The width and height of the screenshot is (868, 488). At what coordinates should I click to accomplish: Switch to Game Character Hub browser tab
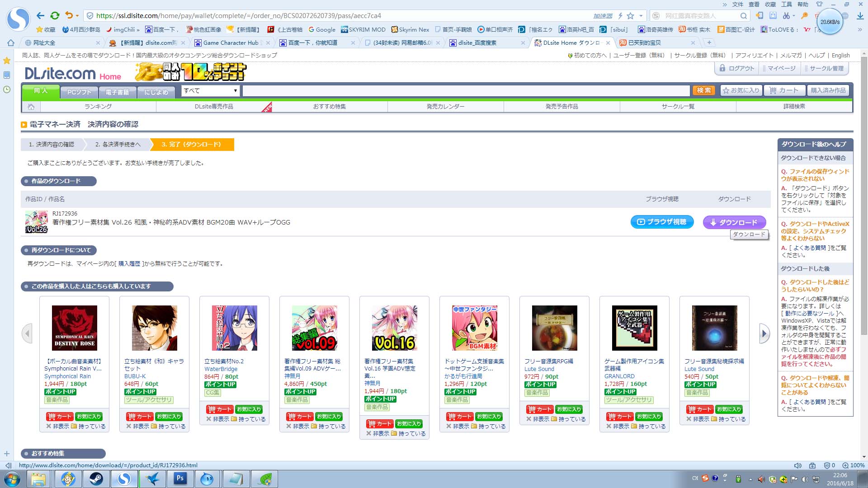pyautogui.click(x=231, y=43)
